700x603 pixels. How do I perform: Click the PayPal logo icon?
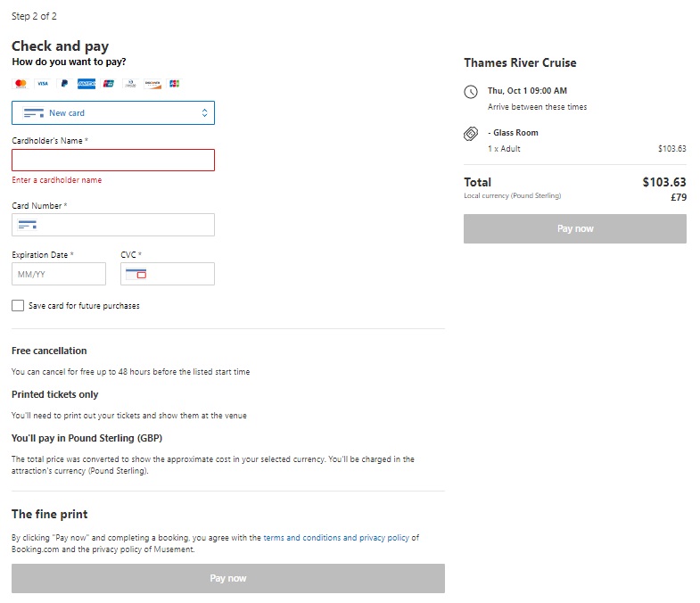coord(65,84)
